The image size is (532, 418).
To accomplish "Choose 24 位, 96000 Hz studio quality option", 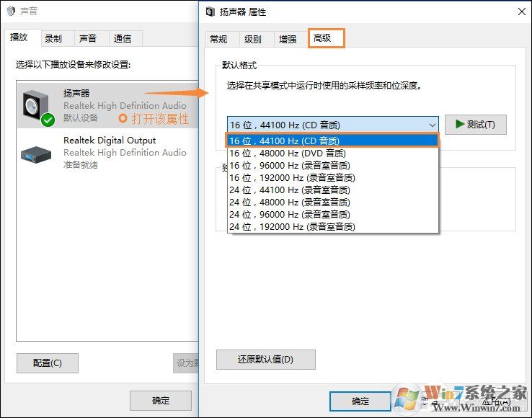I will [x=332, y=214].
